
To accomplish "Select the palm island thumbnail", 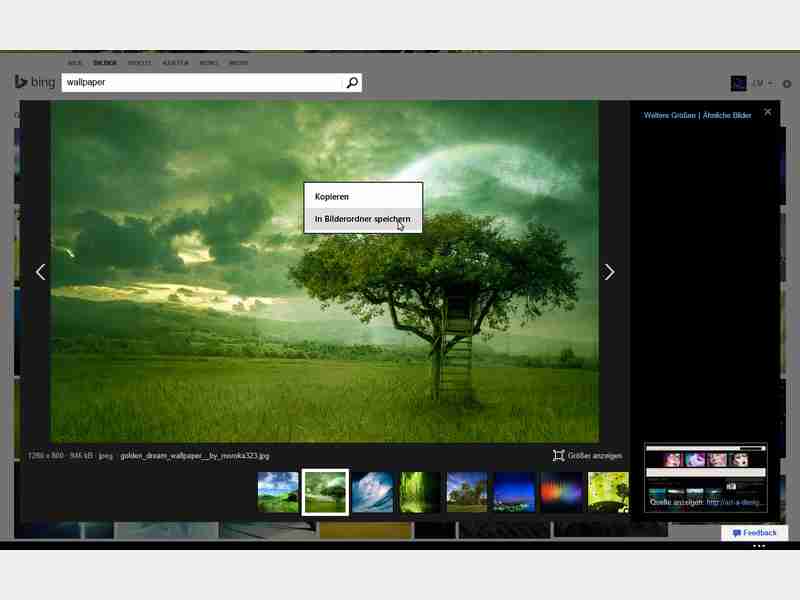I will pos(467,492).
